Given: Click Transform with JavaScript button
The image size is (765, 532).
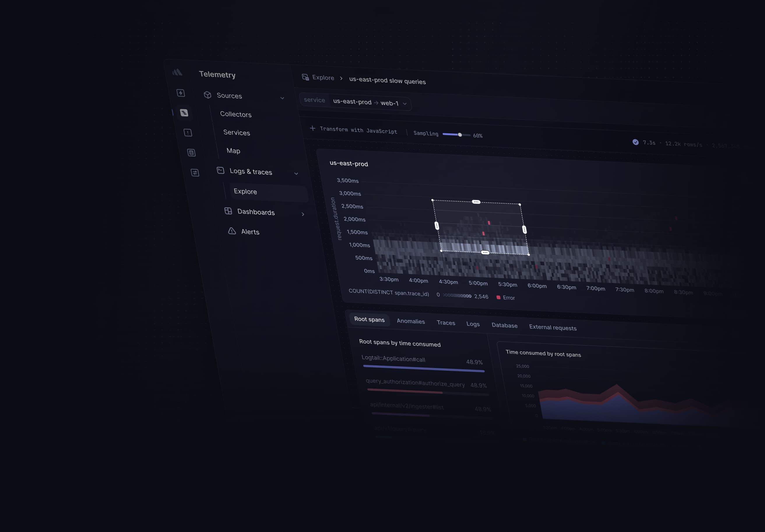Looking at the screenshot, I should click(358, 130).
